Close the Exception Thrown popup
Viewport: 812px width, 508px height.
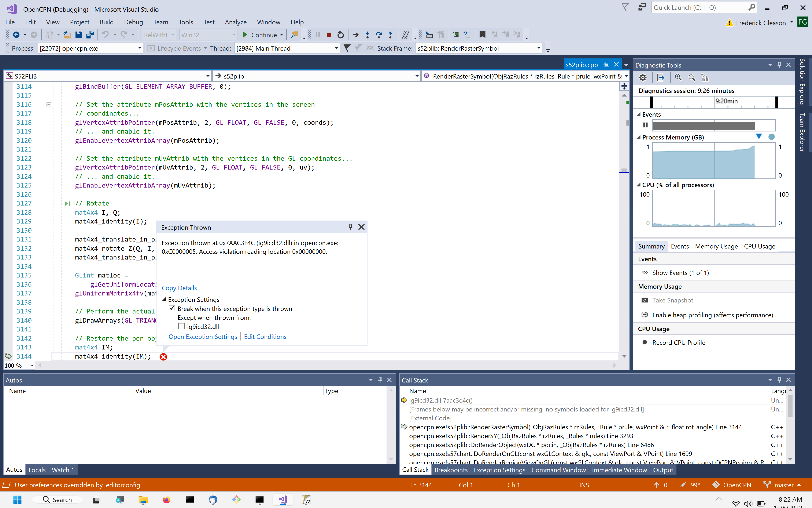coord(361,227)
